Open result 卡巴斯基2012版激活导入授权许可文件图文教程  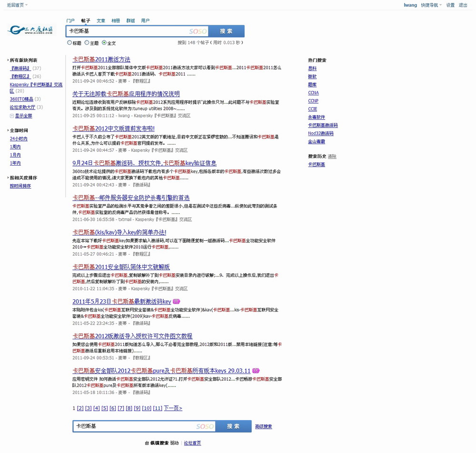(x=132, y=336)
